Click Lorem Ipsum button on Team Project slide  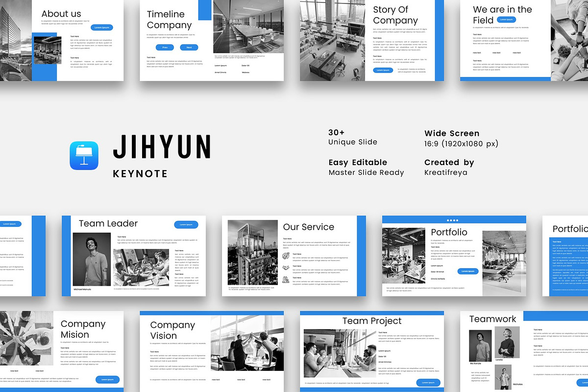pos(428,383)
